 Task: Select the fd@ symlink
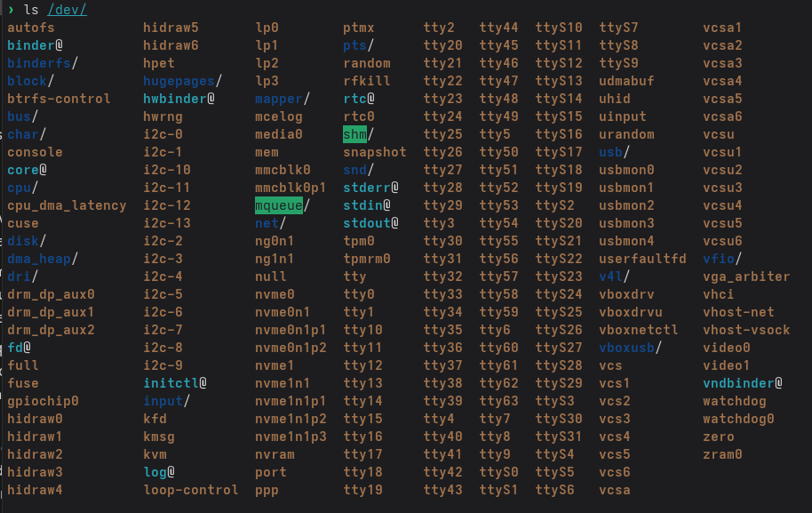click(20, 348)
